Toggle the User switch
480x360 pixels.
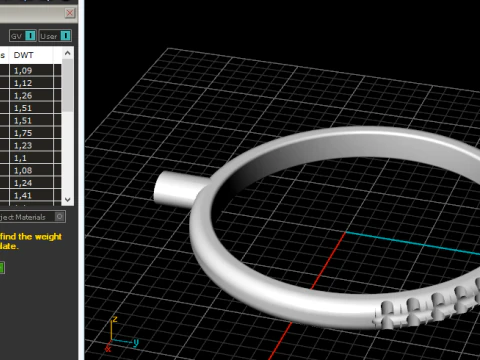[x=55, y=36]
